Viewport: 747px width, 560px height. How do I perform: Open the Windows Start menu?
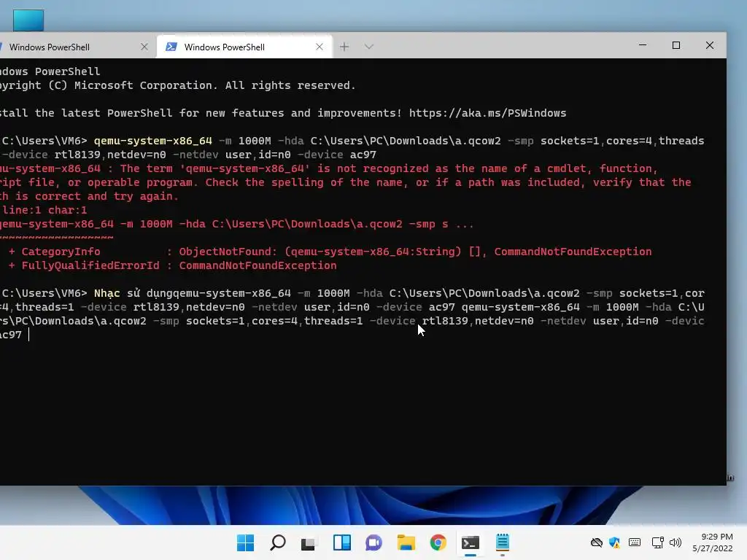click(x=245, y=542)
